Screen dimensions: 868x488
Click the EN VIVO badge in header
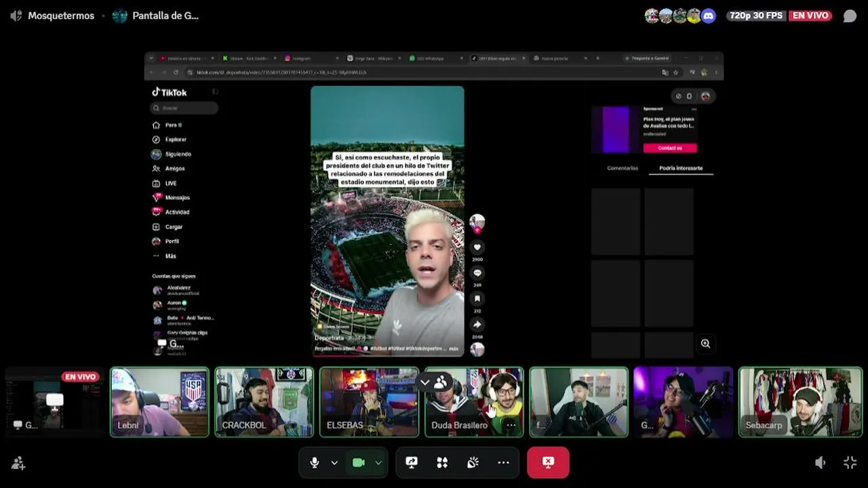tap(811, 16)
